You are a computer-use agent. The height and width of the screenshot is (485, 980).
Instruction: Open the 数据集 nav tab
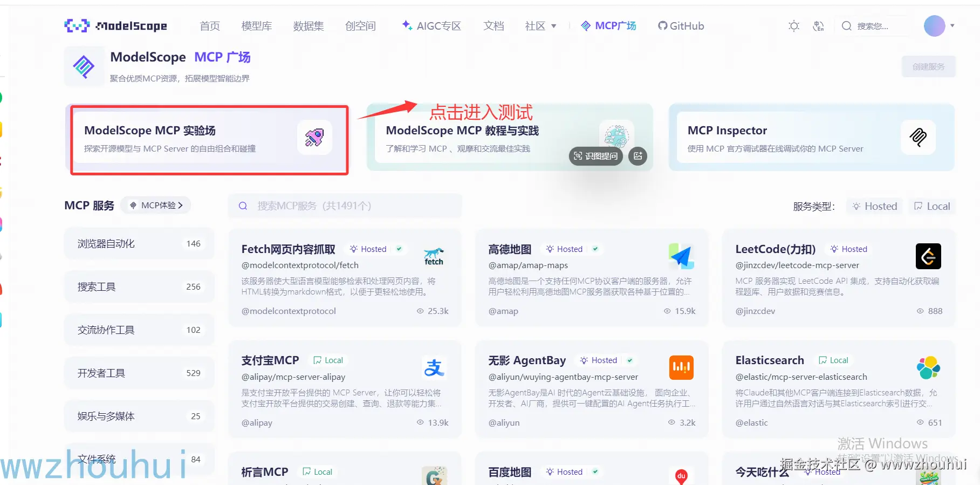(x=309, y=26)
